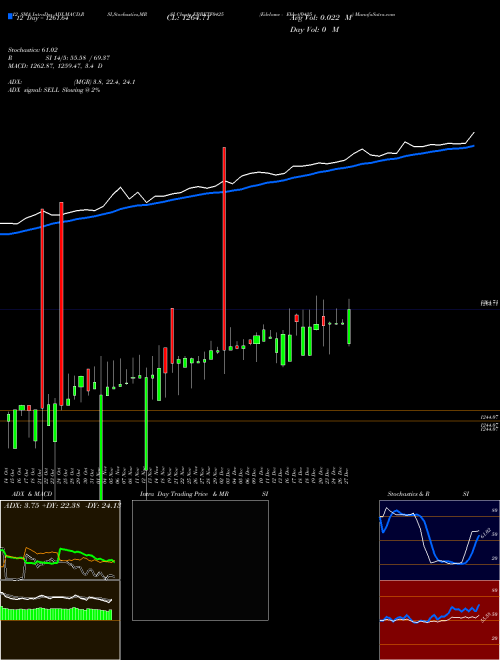Image resolution: width=500 pixels, height=660 pixels.
Task: Click the empty intraday trading price panel
Action: pyautogui.click(x=200, y=560)
